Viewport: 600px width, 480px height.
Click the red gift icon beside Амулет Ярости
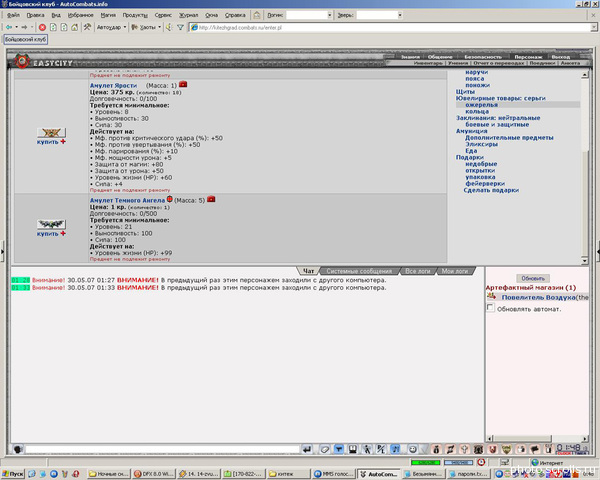183,84
